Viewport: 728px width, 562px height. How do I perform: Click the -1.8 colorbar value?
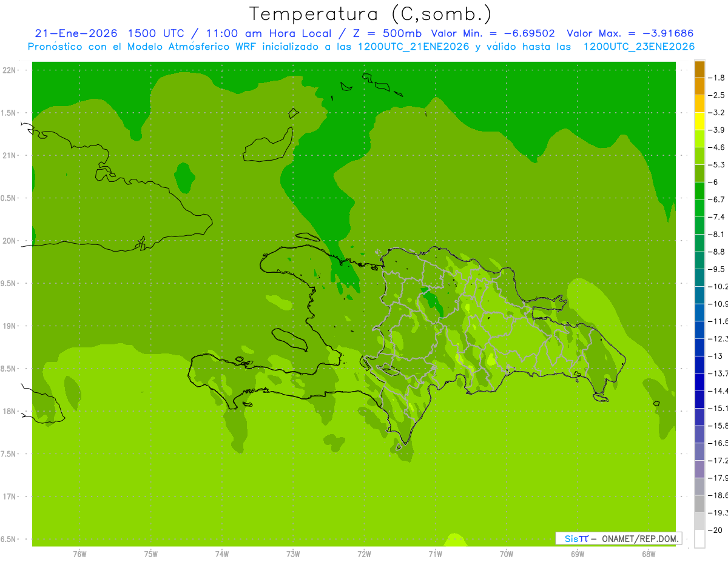[x=717, y=78]
